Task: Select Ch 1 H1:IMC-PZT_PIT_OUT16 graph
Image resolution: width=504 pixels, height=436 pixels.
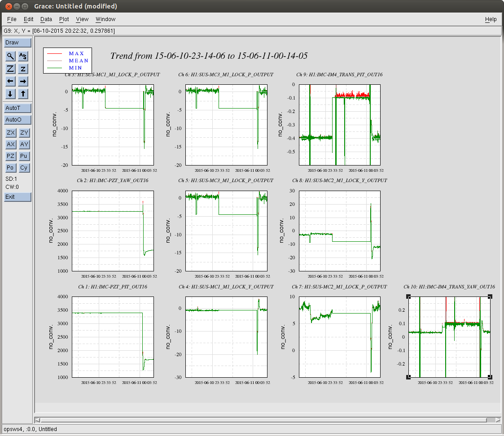Action: click(x=113, y=337)
